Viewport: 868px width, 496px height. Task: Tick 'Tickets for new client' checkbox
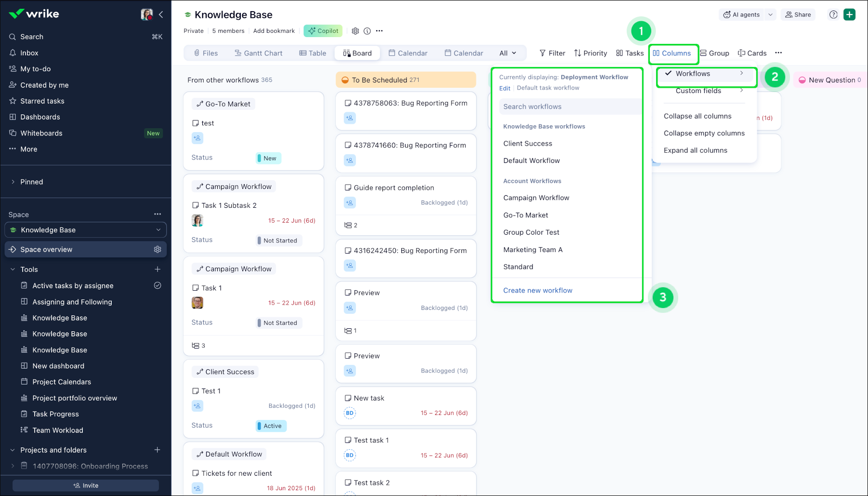pos(196,473)
